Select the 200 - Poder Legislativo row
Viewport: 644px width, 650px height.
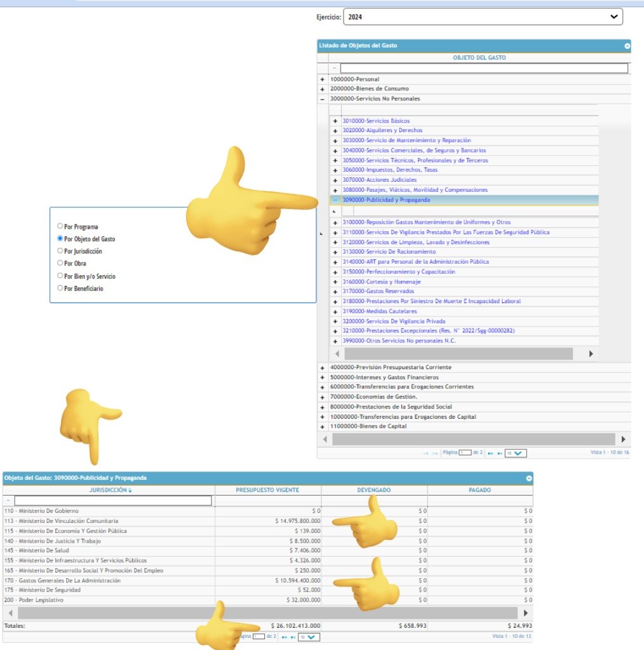(268, 600)
